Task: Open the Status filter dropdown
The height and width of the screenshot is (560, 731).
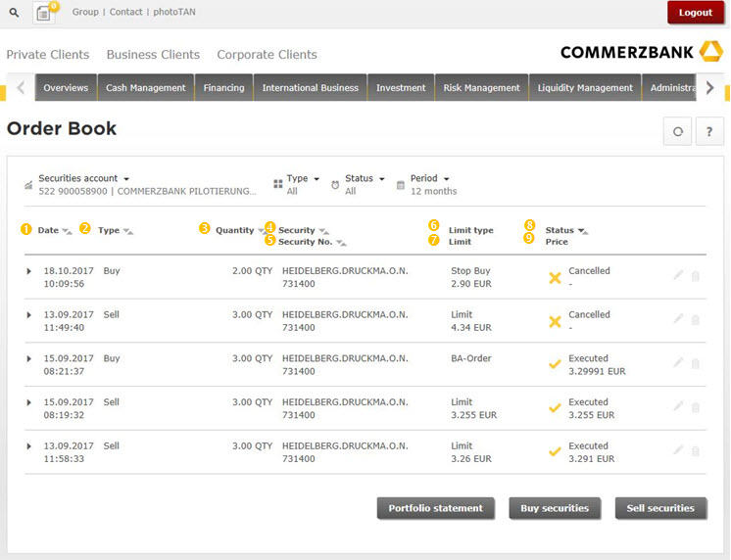Action: [365, 178]
